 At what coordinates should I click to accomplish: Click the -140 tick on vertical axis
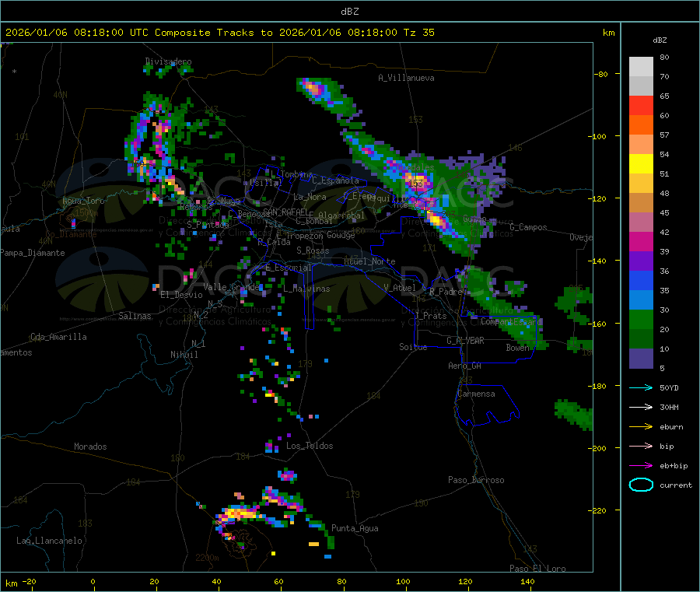coord(599,261)
